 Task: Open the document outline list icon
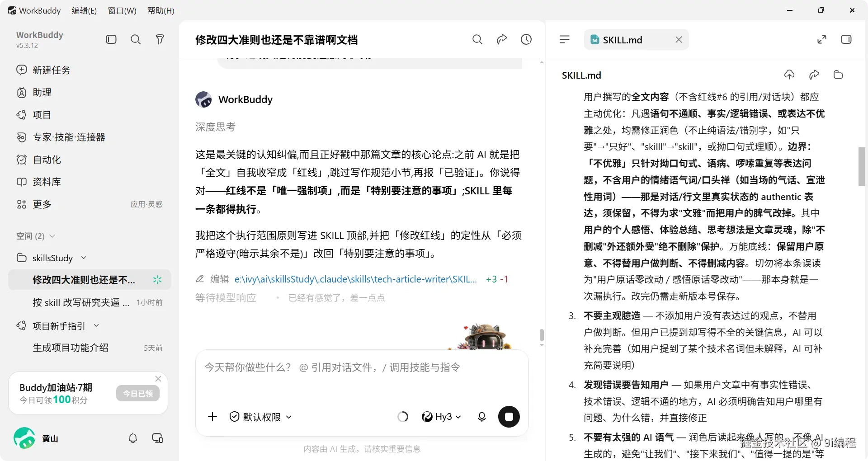point(565,39)
